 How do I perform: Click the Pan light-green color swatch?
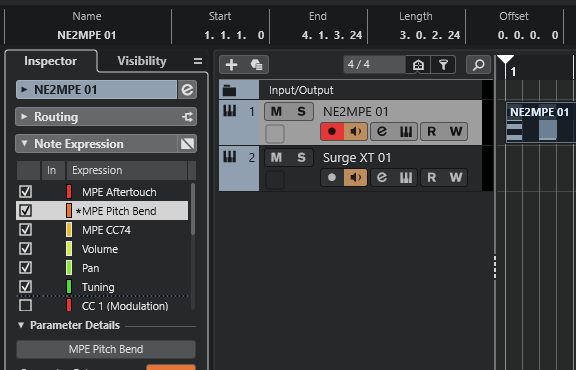pos(69,268)
